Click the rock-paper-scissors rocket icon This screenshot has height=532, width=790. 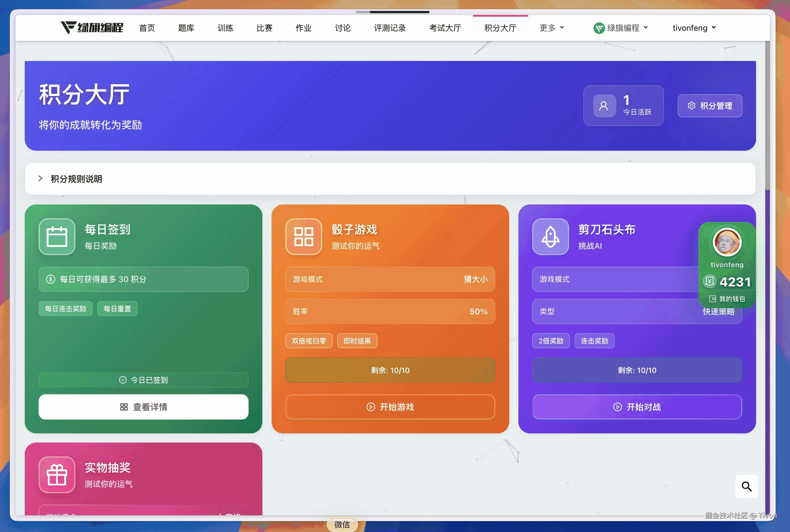click(550, 236)
